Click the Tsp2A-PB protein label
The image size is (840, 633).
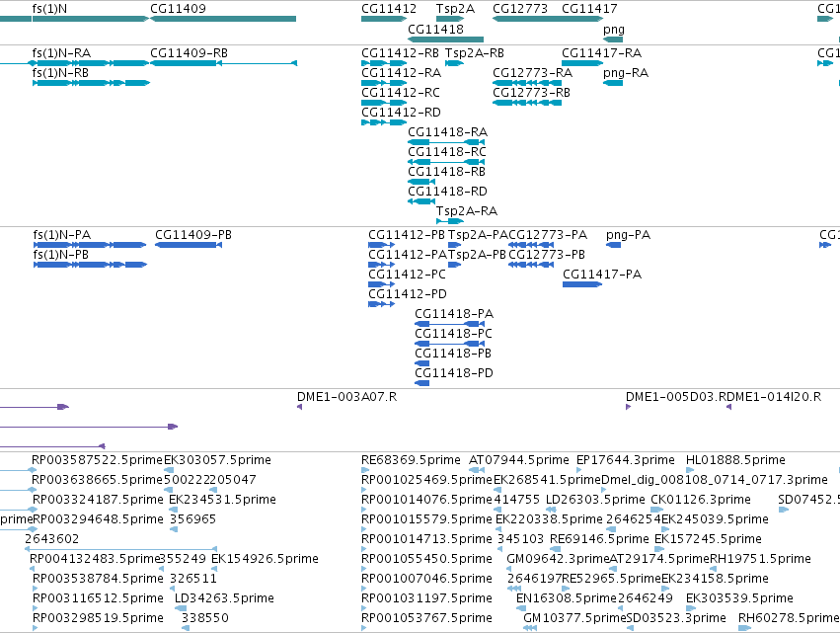coord(477,255)
